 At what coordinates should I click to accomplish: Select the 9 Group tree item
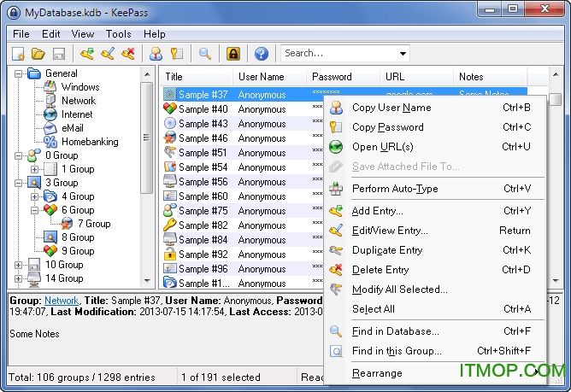pyautogui.click(x=78, y=251)
